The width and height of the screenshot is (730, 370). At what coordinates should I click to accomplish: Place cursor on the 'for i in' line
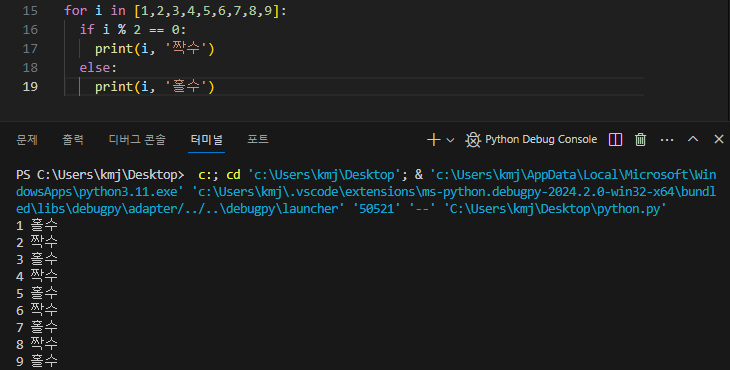[x=176, y=11]
